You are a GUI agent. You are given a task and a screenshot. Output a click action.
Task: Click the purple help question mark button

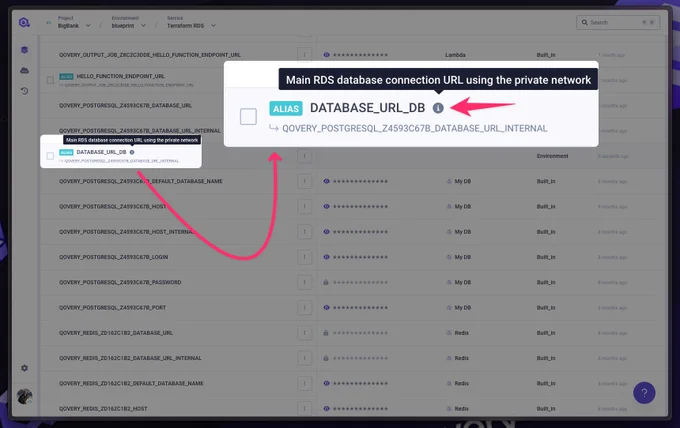click(x=644, y=393)
